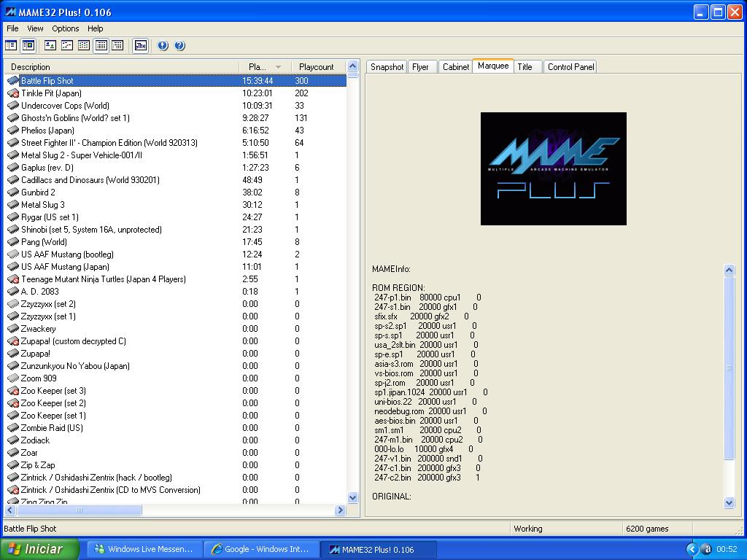Viewport: 747px width, 560px height.
Task: Open the File menu
Action: tap(12, 28)
